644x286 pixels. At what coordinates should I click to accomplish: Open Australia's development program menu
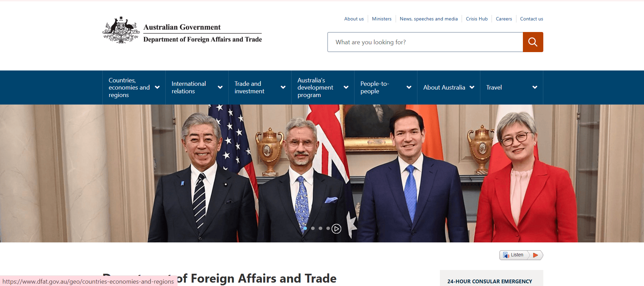click(323, 88)
